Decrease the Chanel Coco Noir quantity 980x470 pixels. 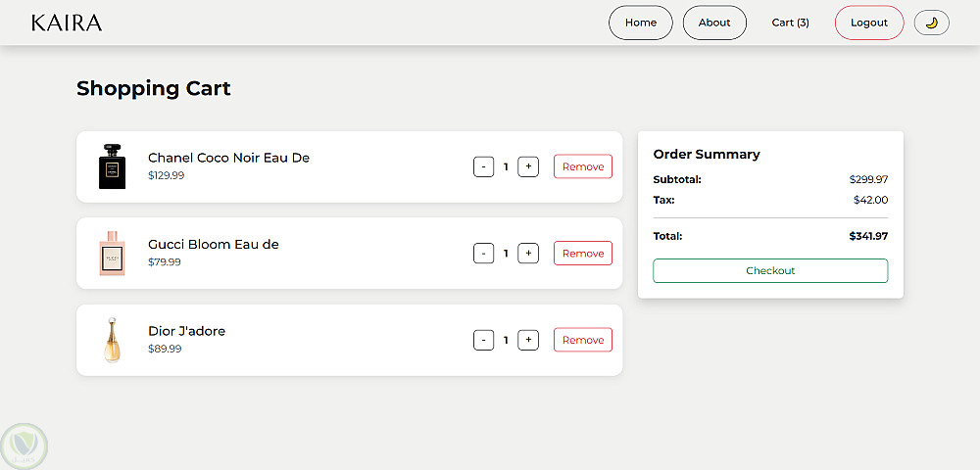coord(483,166)
